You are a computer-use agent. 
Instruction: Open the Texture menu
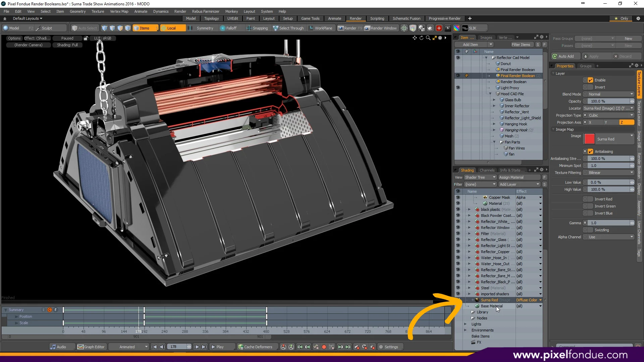[98, 11]
